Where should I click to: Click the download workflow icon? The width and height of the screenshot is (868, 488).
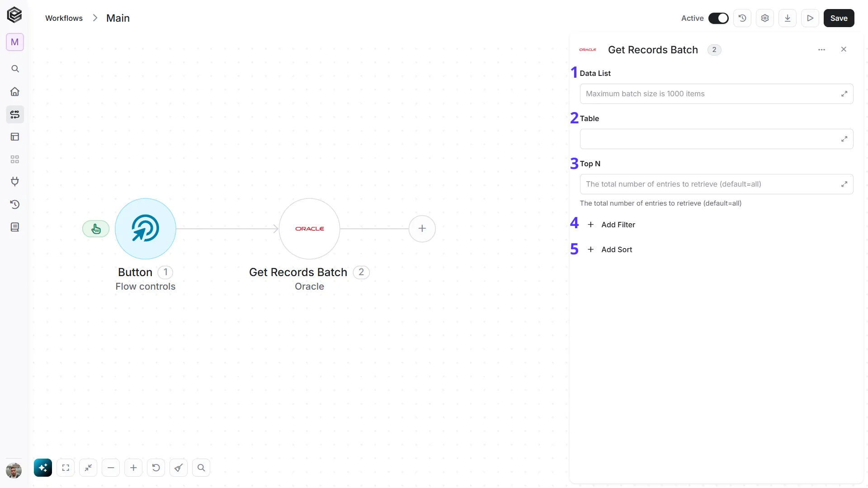(788, 18)
